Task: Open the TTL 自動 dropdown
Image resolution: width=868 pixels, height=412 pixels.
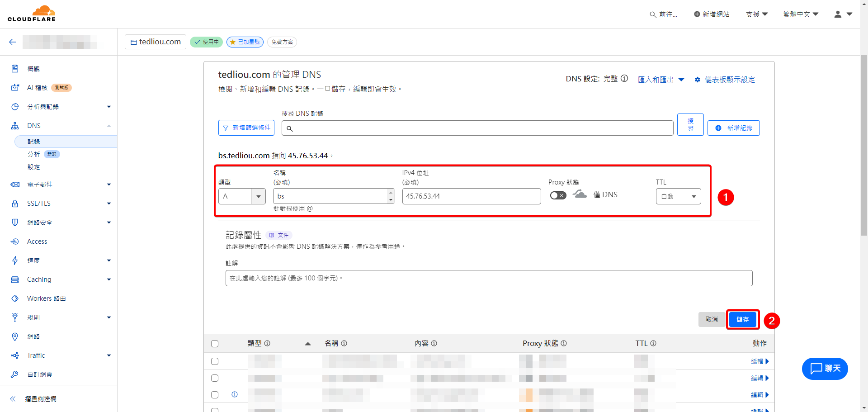Action: [678, 196]
